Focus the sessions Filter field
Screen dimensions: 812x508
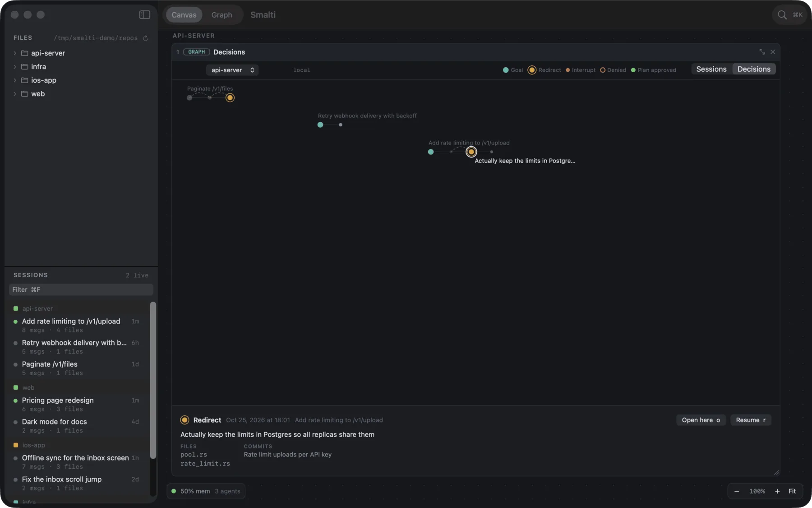(81, 289)
